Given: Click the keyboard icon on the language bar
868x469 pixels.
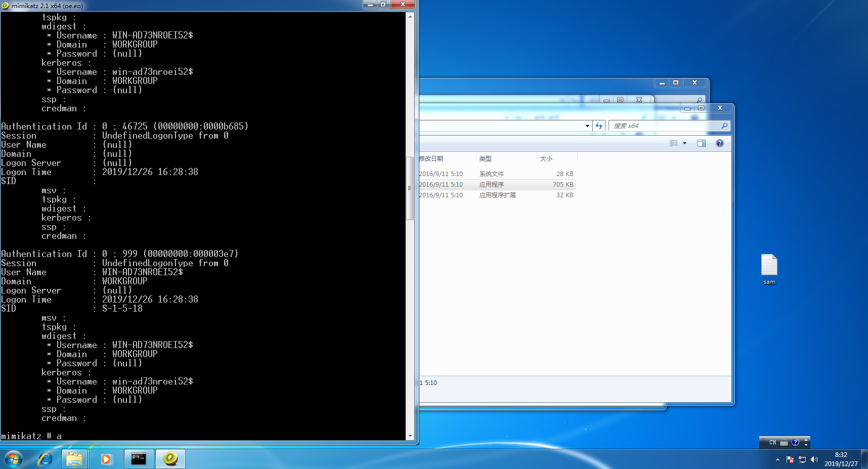Looking at the screenshot, I should 784,443.
